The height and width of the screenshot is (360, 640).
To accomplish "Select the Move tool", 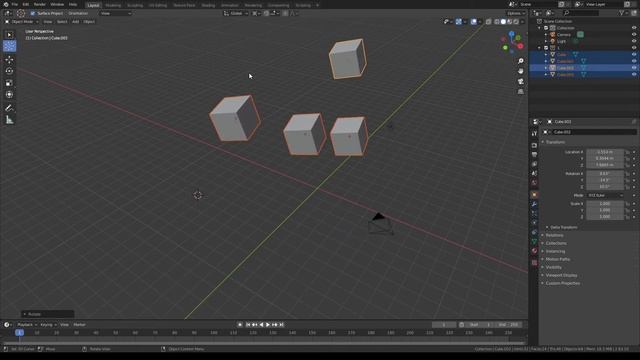I will click(x=9, y=60).
